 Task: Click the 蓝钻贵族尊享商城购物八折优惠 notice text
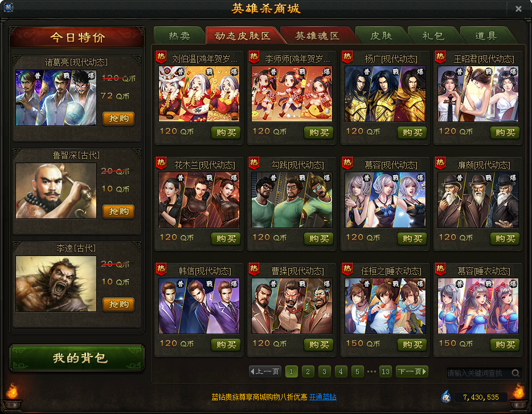point(259,397)
